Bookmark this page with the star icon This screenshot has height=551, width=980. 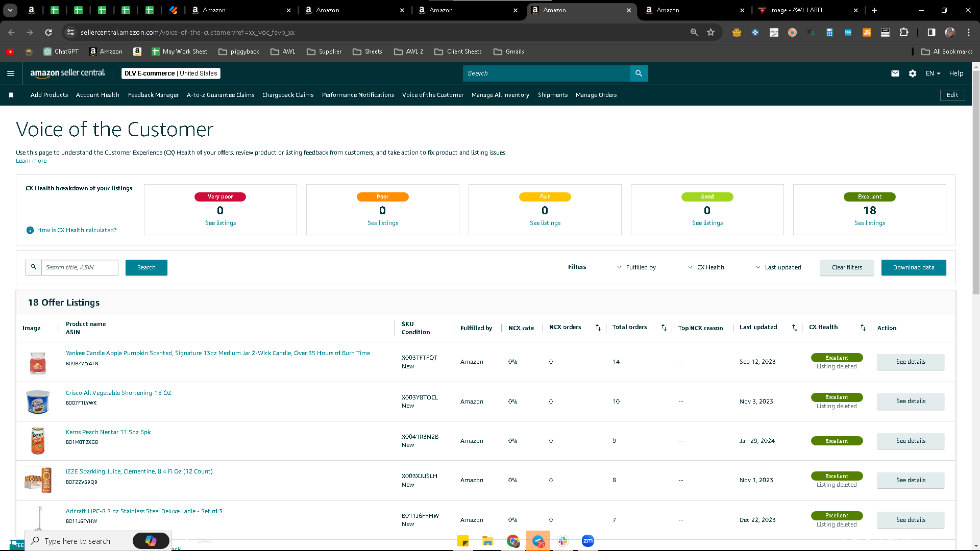[711, 32]
